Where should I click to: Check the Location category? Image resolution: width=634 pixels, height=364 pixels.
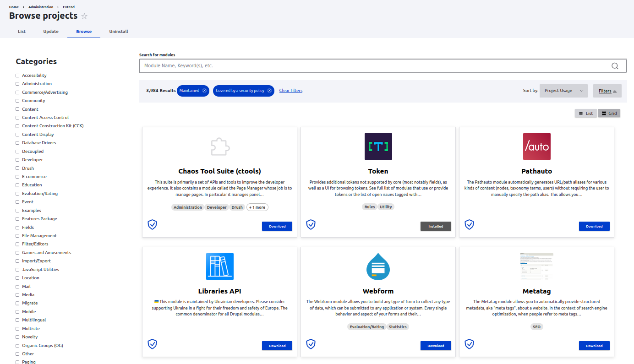17,278
